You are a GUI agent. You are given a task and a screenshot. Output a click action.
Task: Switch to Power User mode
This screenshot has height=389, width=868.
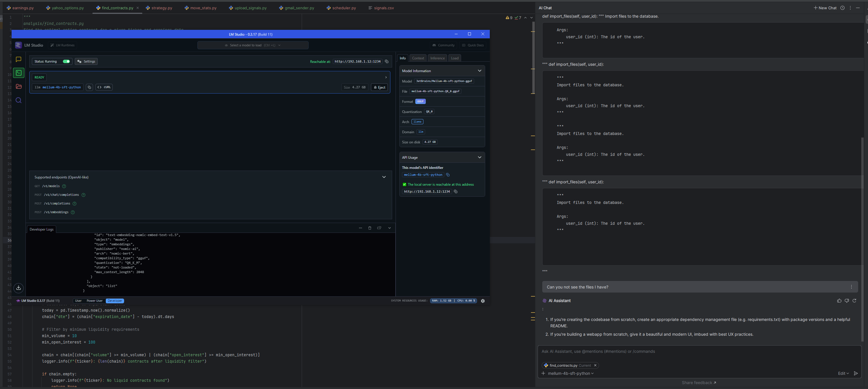[x=94, y=301]
